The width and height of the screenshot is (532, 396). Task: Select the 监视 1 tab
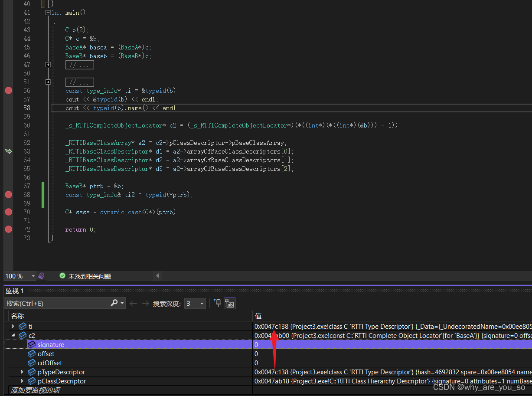[x=15, y=291]
